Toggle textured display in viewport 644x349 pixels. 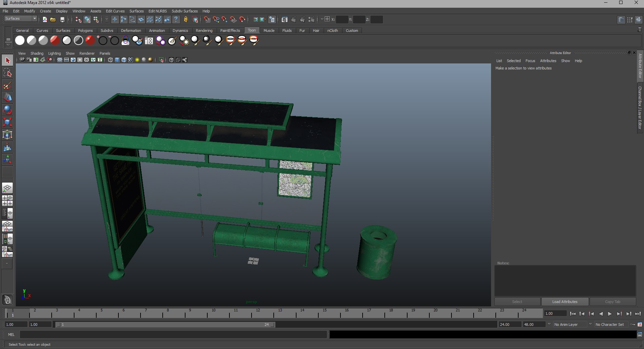[130, 60]
